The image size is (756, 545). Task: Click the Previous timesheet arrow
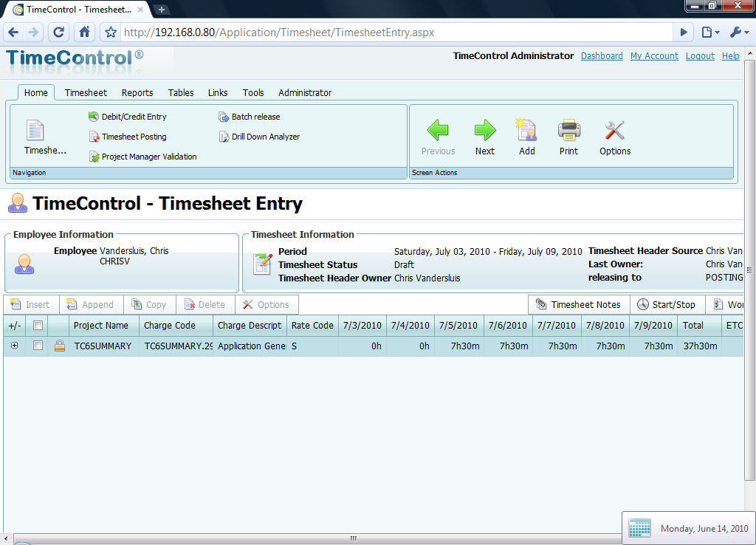coord(438,137)
